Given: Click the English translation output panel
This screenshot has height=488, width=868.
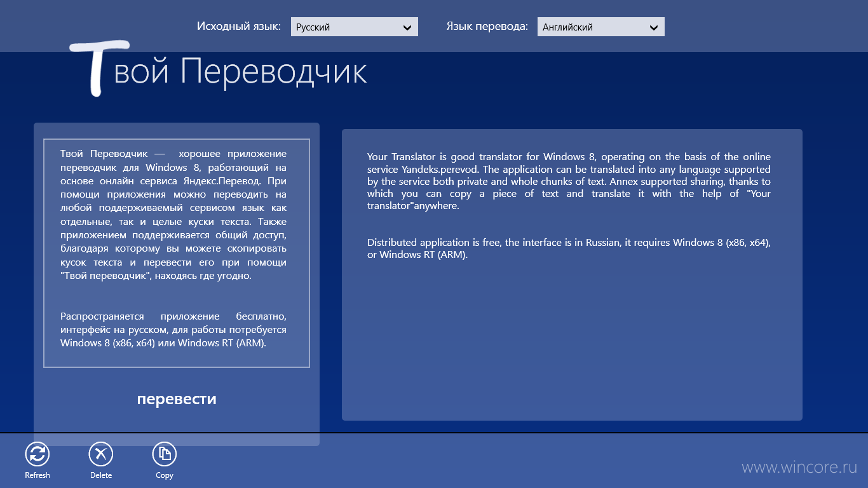Looking at the screenshot, I should pyautogui.click(x=572, y=274).
